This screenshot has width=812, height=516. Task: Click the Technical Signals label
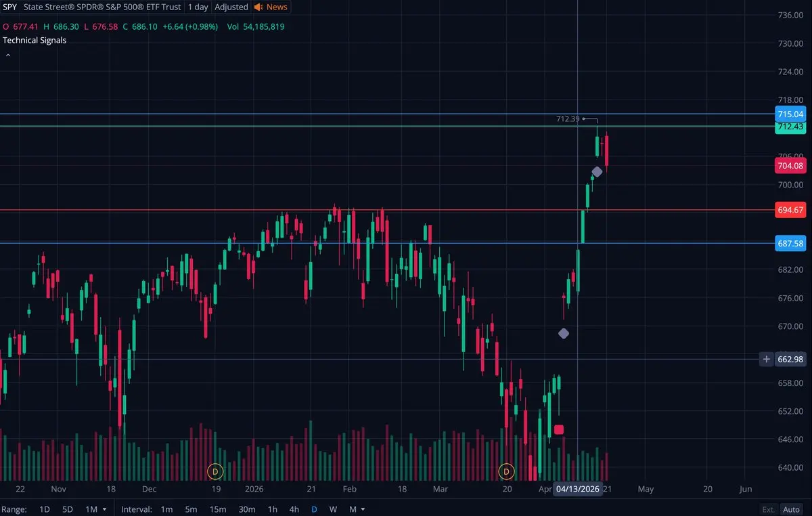click(x=35, y=40)
